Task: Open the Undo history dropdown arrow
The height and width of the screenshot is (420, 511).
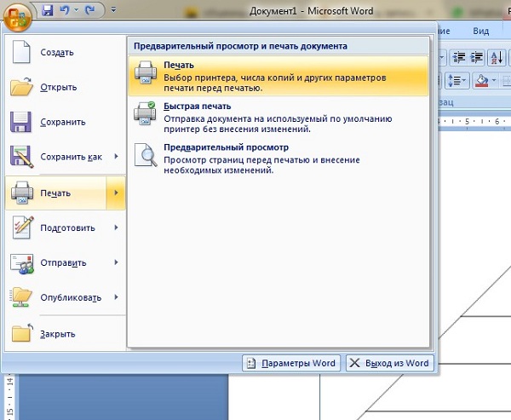Action: (x=77, y=10)
